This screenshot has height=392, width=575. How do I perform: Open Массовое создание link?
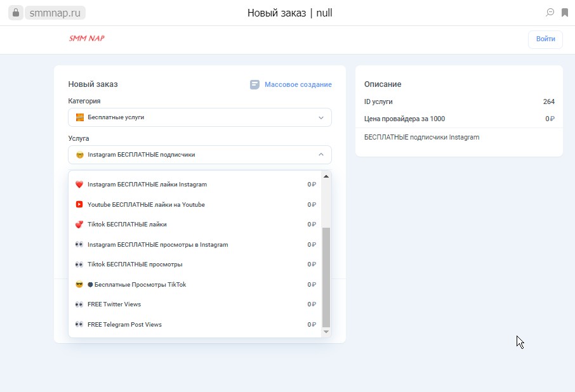tap(298, 84)
